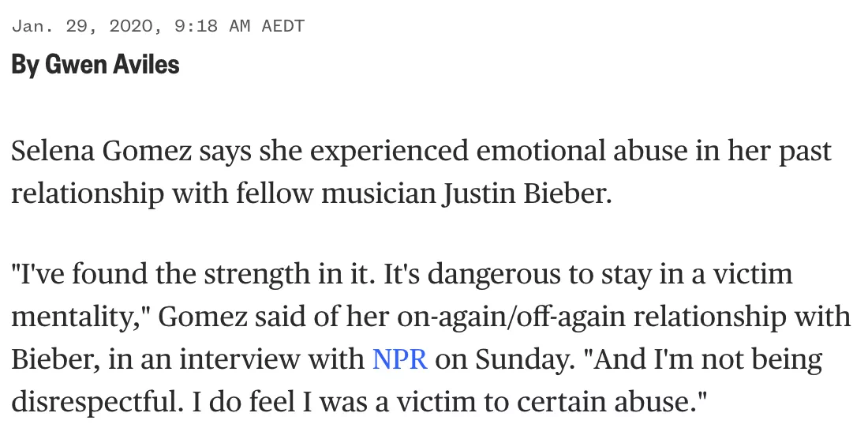Click the word "experienced" in first sentence
This screenshot has height=428, width=868.
pyautogui.click(x=389, y=151)
